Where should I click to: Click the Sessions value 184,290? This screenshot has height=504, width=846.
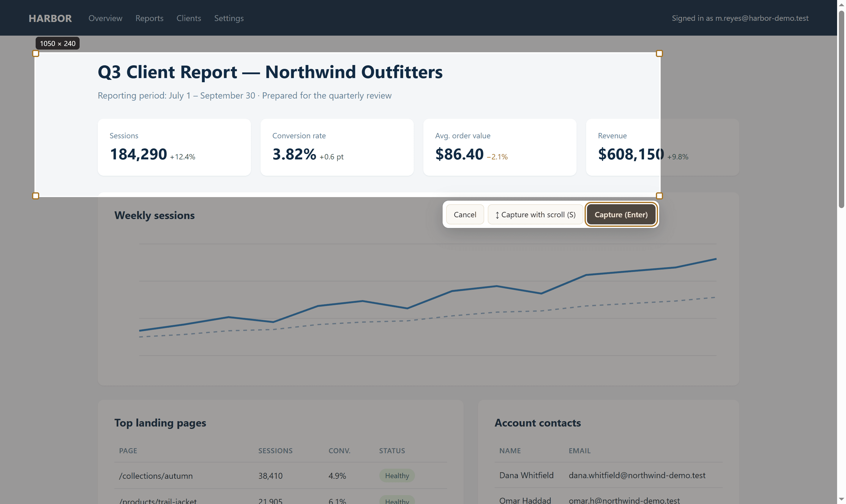click(138, 154)
